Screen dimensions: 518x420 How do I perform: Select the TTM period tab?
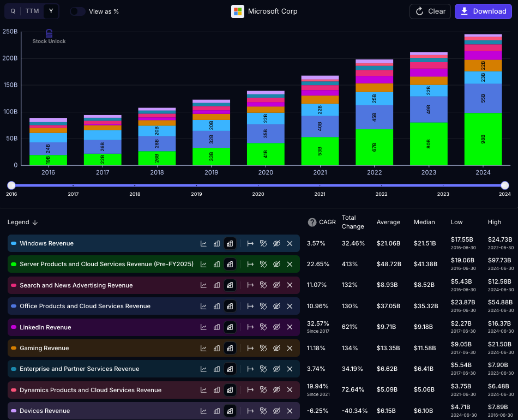[32, 11]
